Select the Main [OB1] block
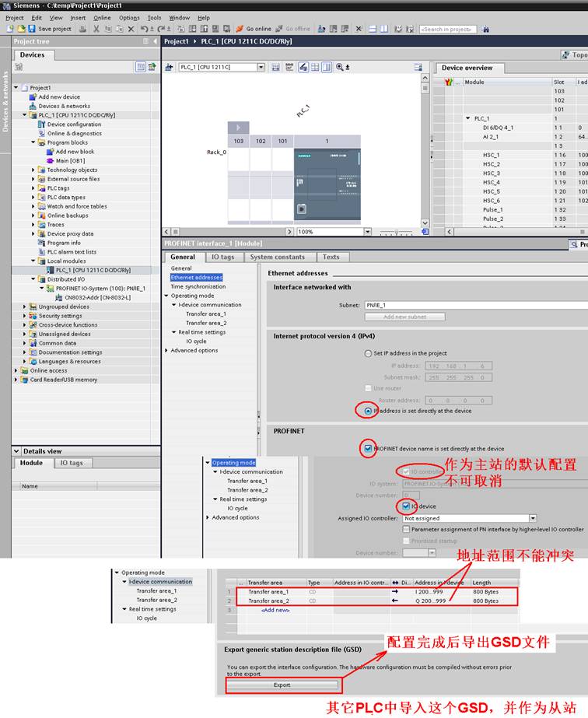The width and height of the screenshot is (588, 718). [x=70, y=161]
